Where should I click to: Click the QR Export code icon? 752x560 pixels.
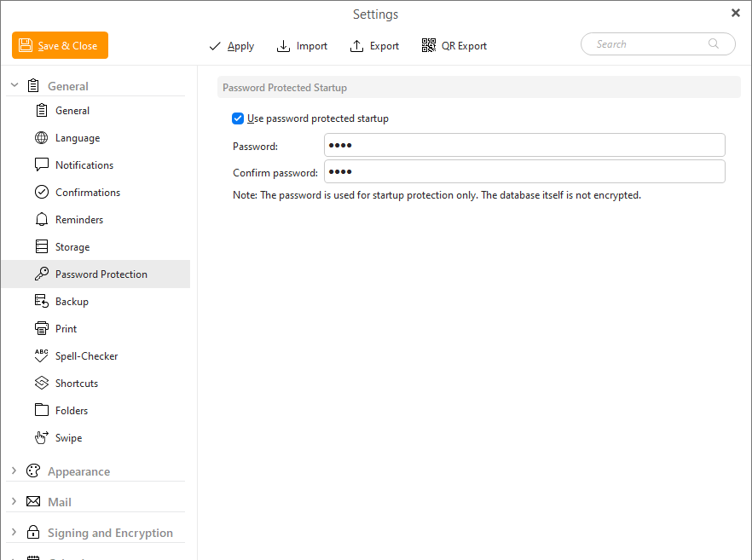(x=428, y=45)
